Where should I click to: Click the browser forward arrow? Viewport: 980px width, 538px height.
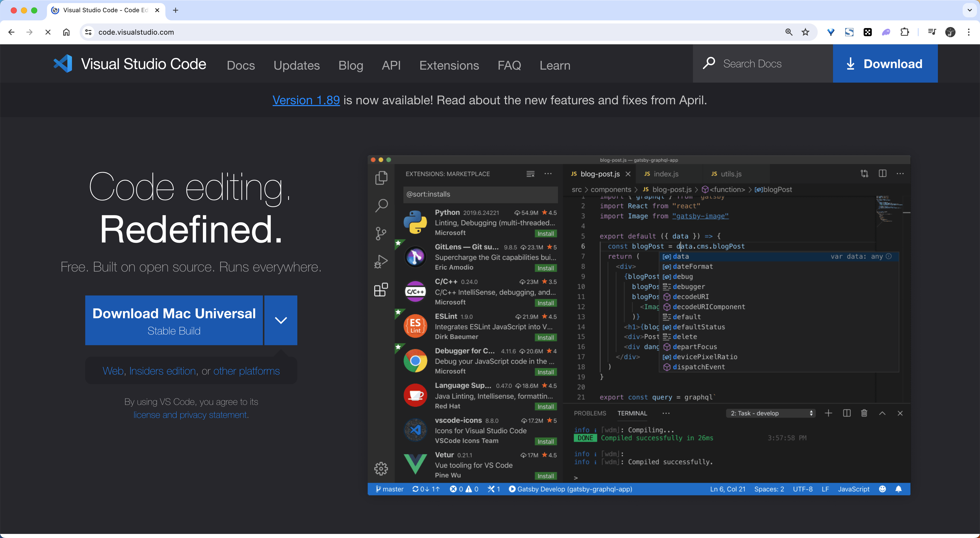coord(29,32)
